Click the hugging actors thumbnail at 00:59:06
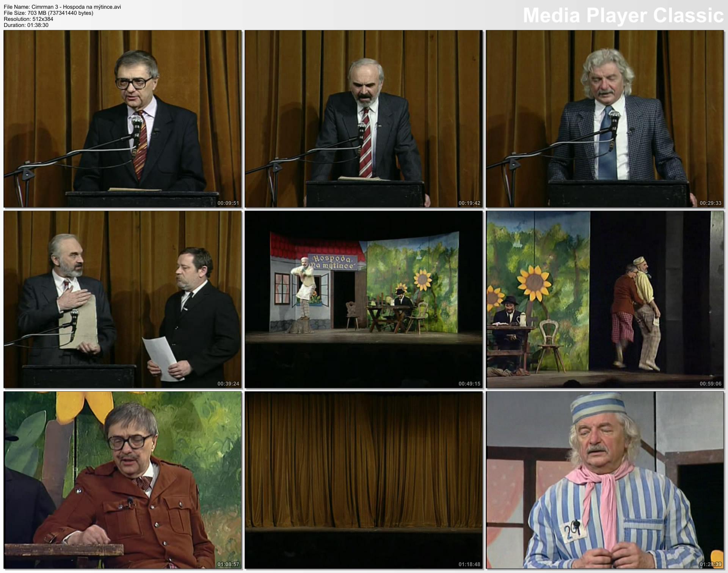 605,299
